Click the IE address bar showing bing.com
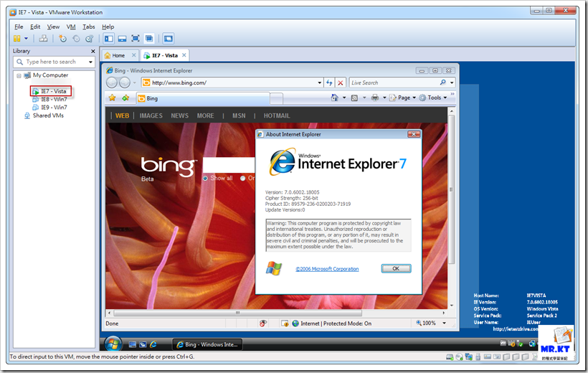 pos(229,82)
